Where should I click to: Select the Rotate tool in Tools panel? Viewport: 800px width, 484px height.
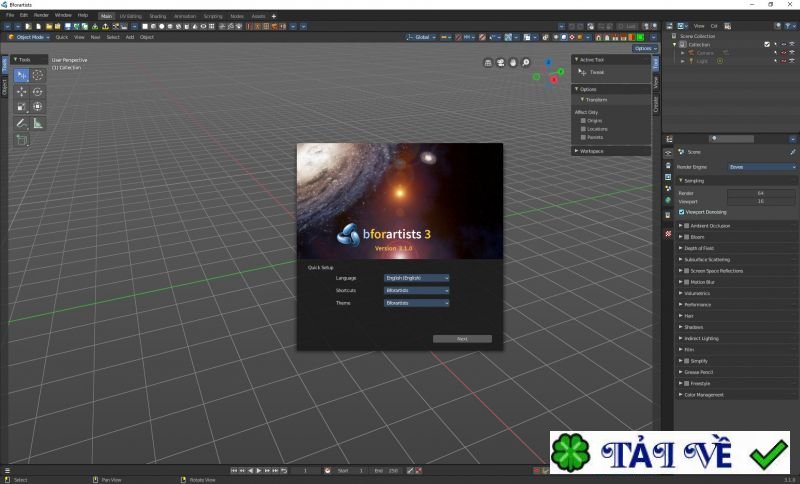point(38,91)
